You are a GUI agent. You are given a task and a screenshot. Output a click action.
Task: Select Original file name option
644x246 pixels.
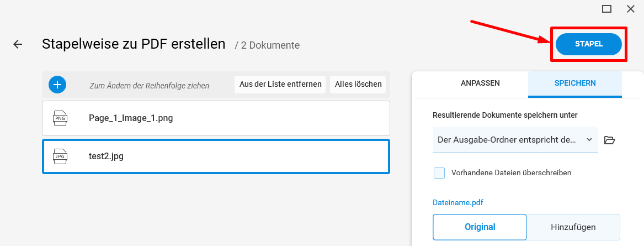(480, 227)
